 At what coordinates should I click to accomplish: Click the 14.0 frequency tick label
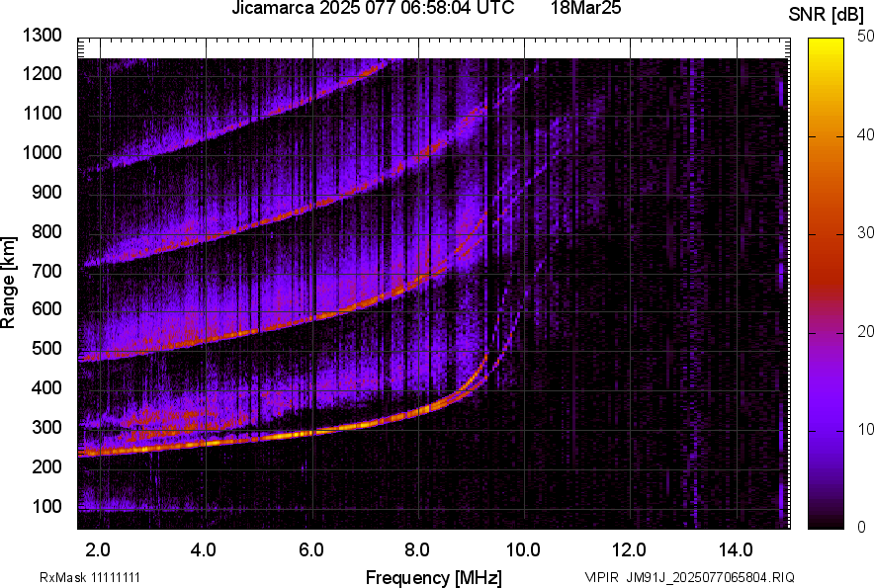click(736, 550)
